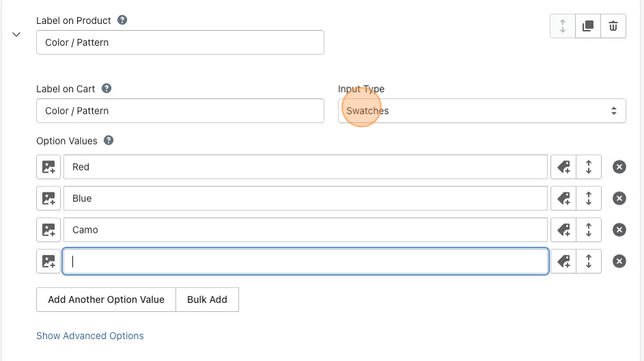
Task: Open price modifier tag for Blue
Action: click(563, 199)
